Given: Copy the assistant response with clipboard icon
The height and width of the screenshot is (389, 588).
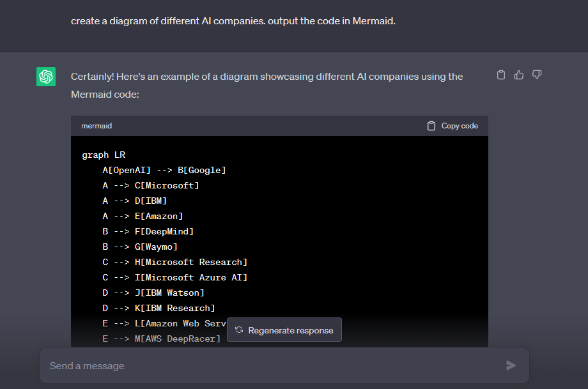Looking at the screenshot, I should 501,75.
